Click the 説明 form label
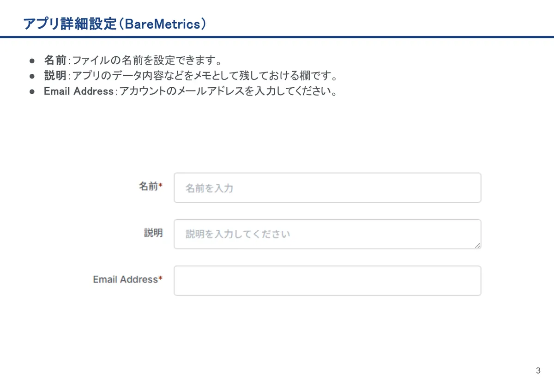Screen dimensions: 554x392 [153, 233]
